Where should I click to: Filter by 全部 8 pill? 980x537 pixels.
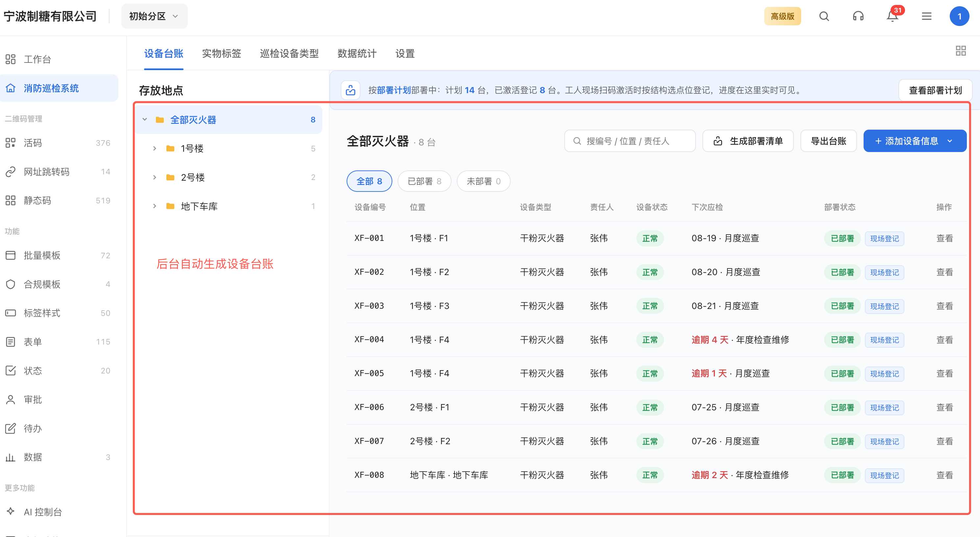369,181
